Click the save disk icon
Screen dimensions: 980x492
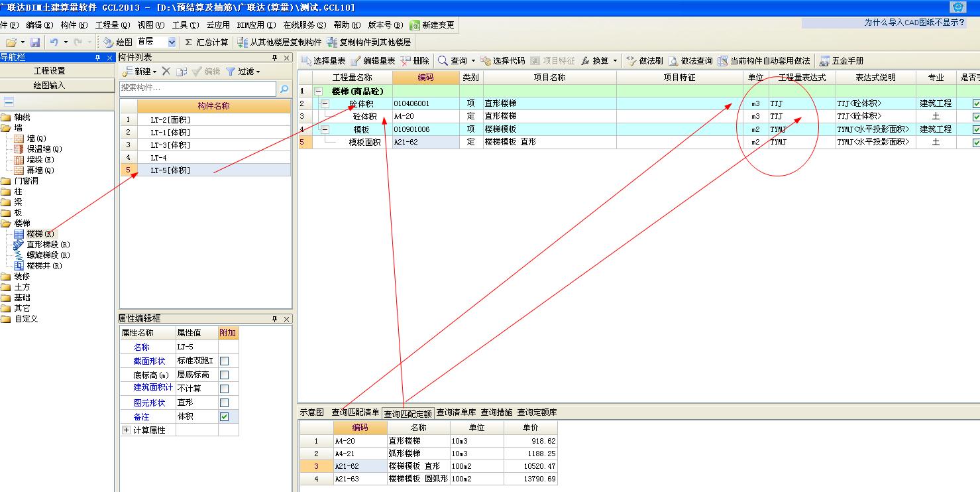coord(35,42)
